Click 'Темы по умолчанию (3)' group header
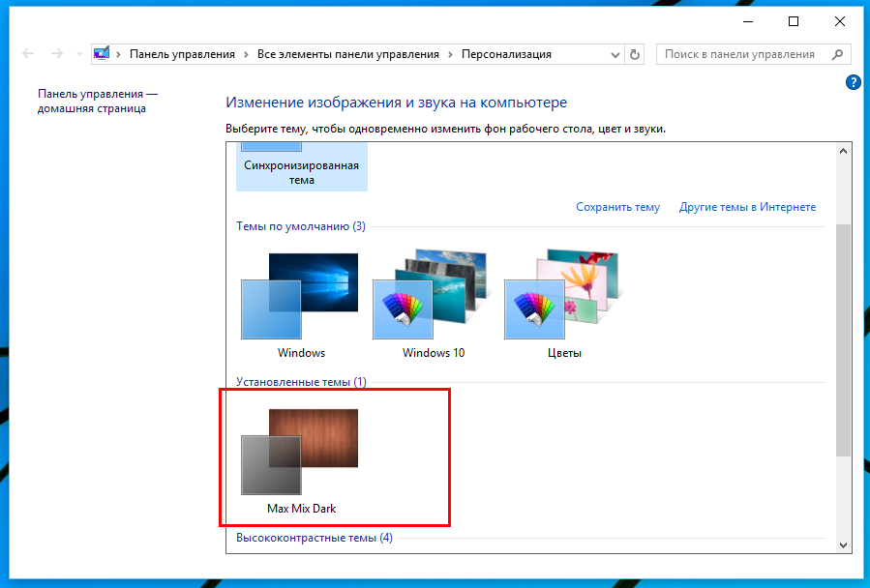Screen dimensions: 870x588 (301, 226)
